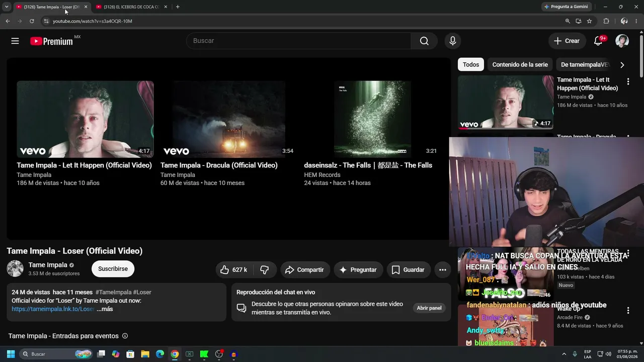The width and height of the screenshot is (644, 362).
Task: Open the sidebar Let It Happen thumbnail
Action: (506, 102)
